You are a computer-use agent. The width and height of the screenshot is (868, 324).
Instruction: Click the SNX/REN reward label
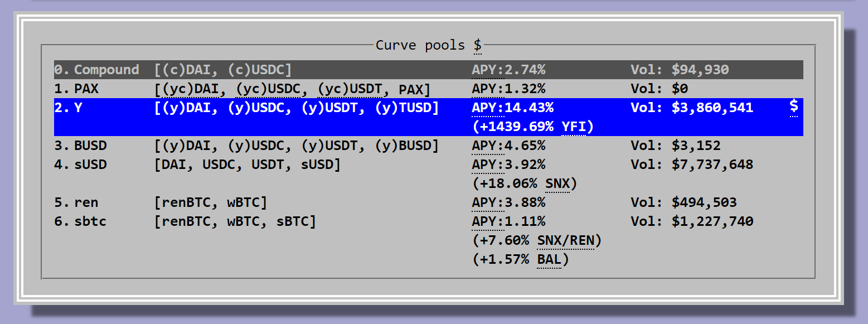(x=565, y=240)
